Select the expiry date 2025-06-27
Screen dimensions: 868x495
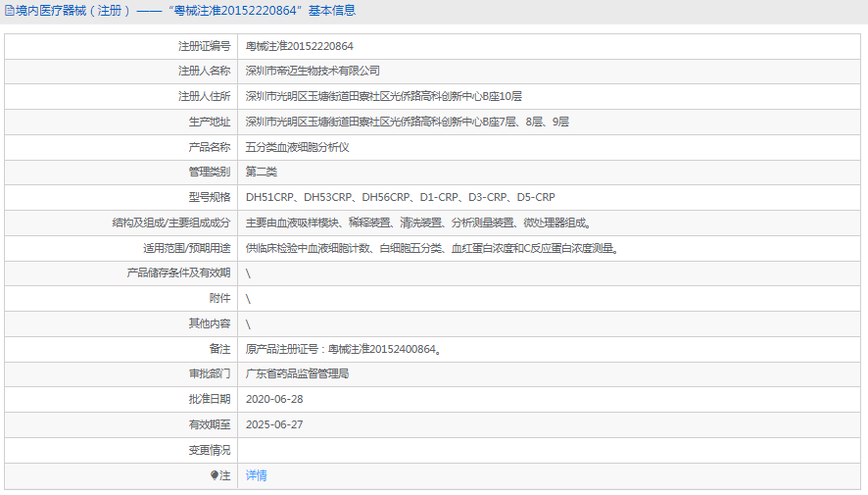pos(274,424)
